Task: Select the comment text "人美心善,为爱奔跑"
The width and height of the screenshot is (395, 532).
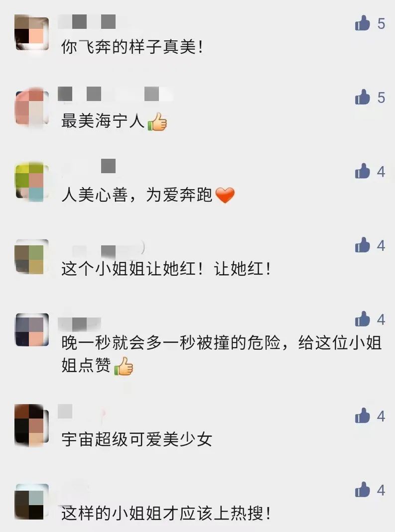Action: (137, 195)
